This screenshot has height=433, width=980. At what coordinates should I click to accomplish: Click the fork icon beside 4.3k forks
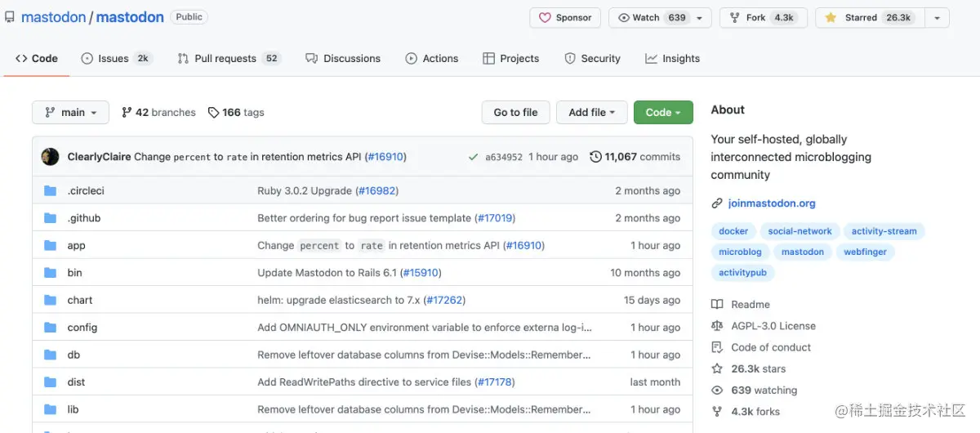(x=717, y=412)
